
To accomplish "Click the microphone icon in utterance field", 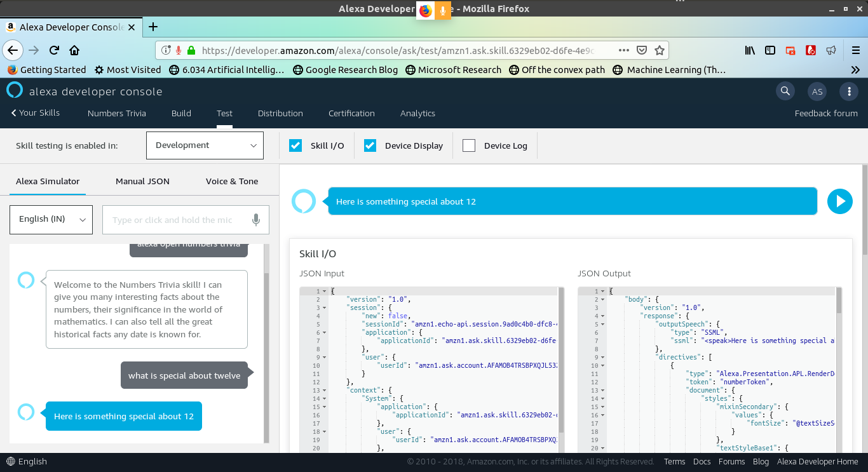I will (255, 220).
